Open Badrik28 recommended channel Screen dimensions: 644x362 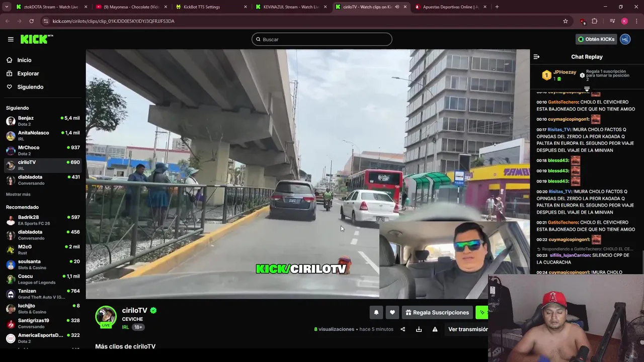(x=43, y=220)
